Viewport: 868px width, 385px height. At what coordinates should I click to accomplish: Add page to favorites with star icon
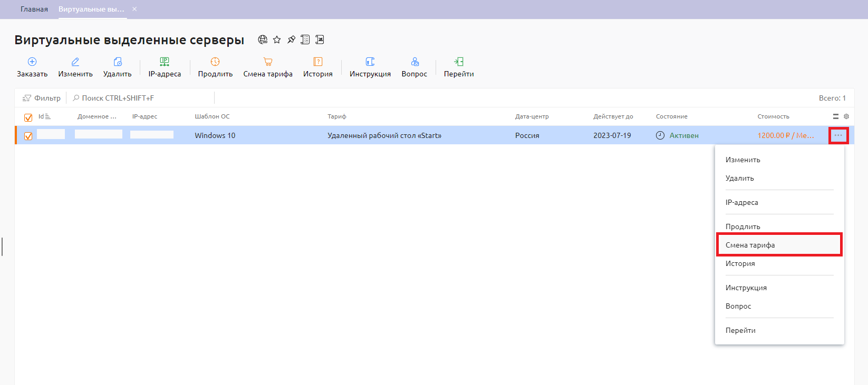[x=277, y=40]
